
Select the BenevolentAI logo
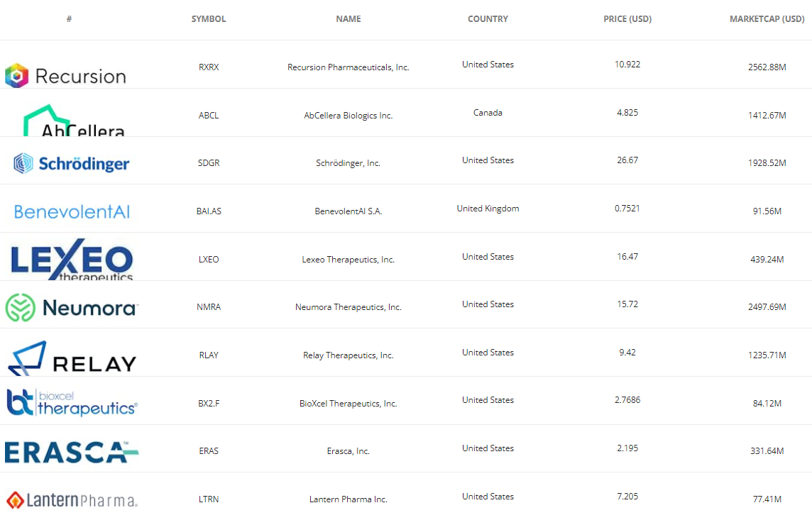point(72,211)
